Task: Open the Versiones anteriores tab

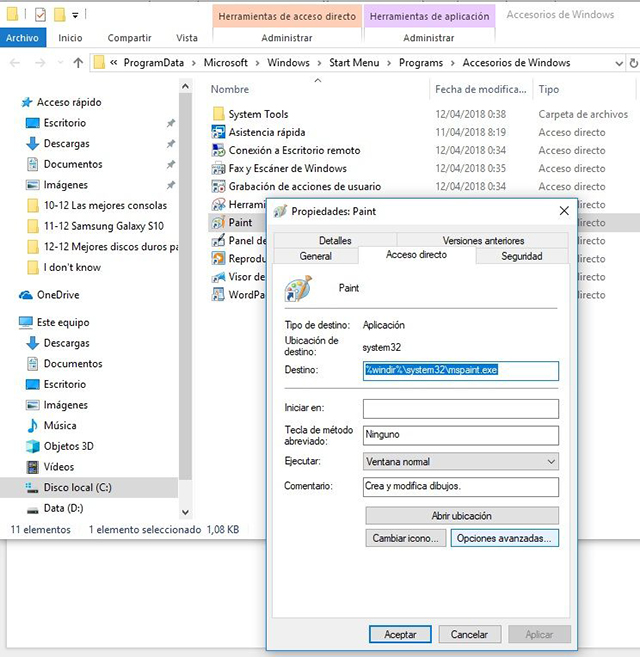Action: (x=483, y=241)
